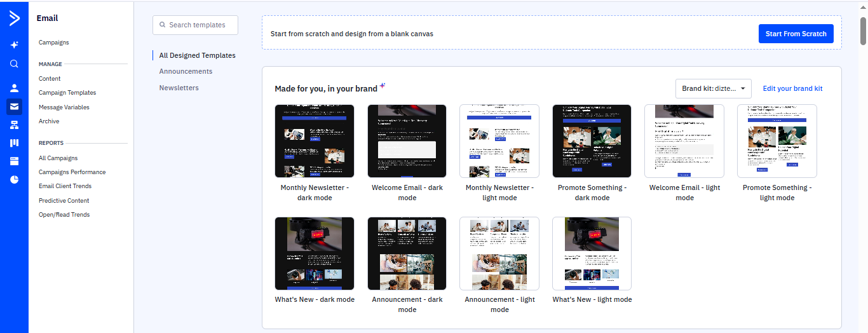Screen dimensions: 868x333
Task: Switch to the Newsletters template category
Action: click(179, 88)
